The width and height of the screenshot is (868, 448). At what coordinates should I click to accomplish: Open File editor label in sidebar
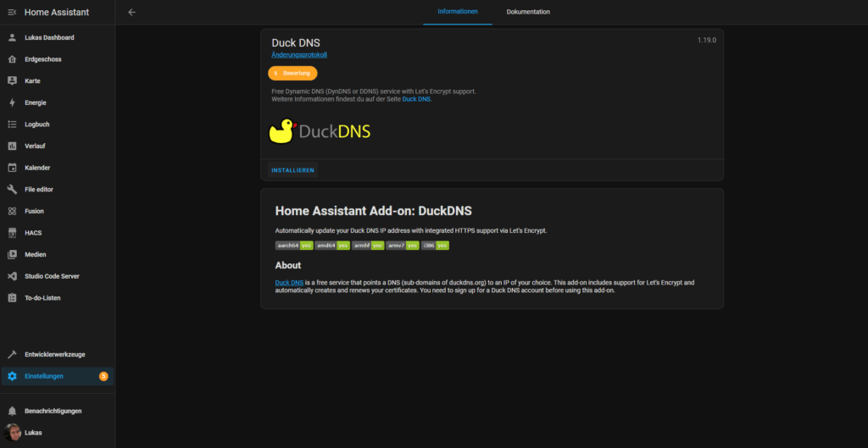39,189
